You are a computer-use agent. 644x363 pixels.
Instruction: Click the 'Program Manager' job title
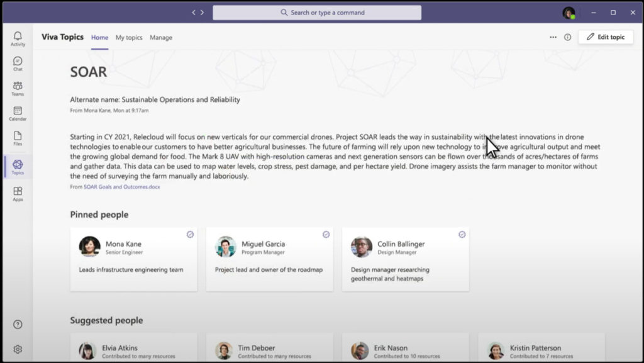(263, 252)
